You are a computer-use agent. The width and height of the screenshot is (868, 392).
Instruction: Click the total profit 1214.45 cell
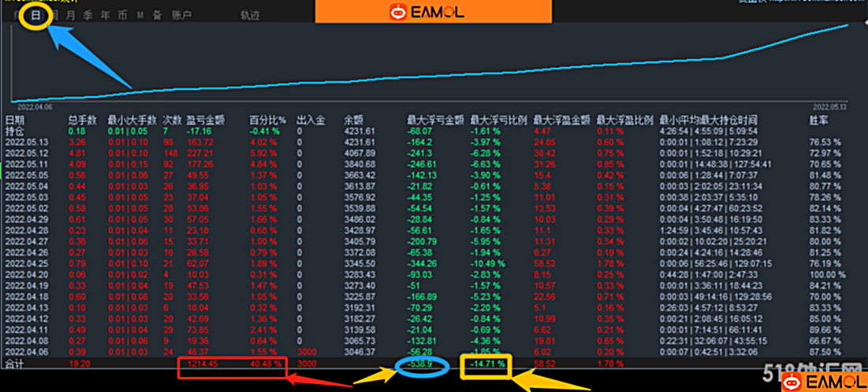coord(203,364)
